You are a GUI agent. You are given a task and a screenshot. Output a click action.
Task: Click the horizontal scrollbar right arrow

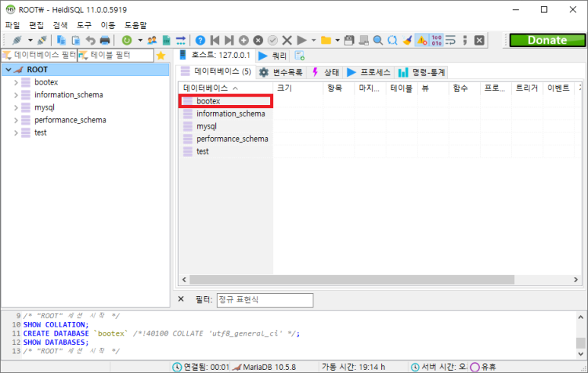576,279
